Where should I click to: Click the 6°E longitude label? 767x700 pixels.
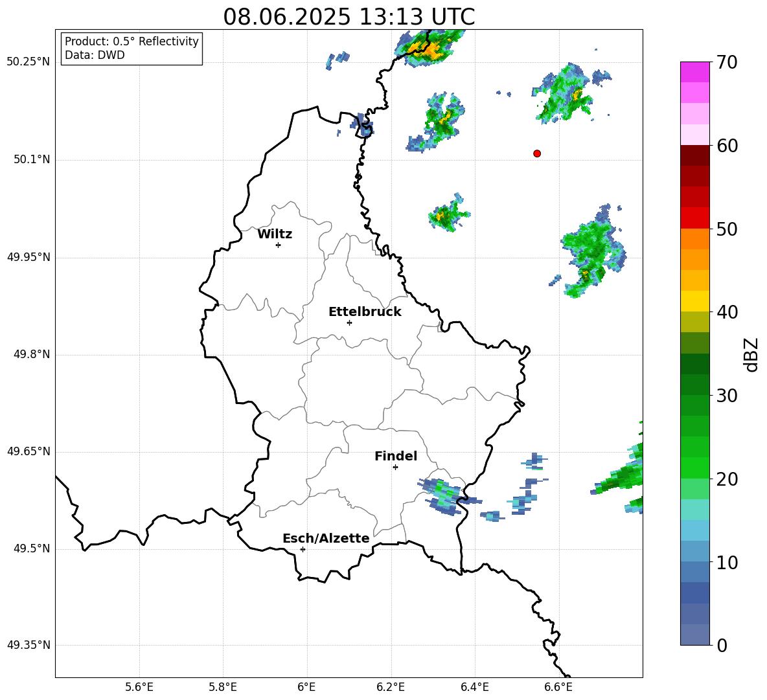click(306, 687)
